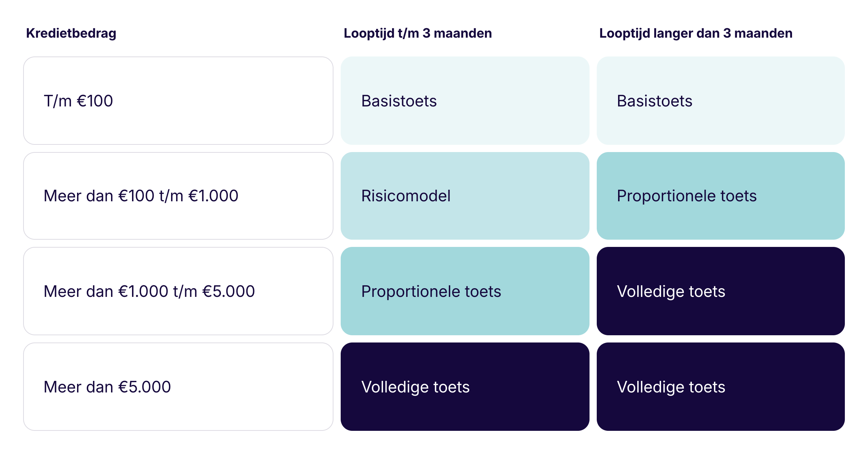Open the Risicomodel cell
Viewport: 868px width, 454px height.
click(465, 196)
